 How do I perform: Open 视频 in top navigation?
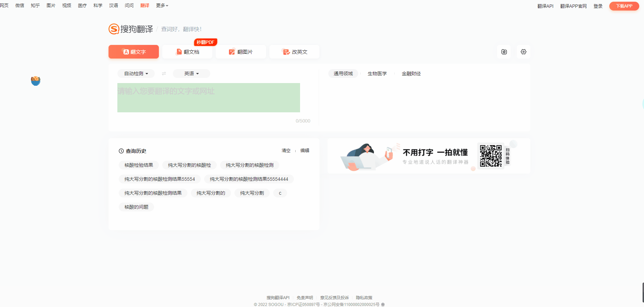pos(67,5)
